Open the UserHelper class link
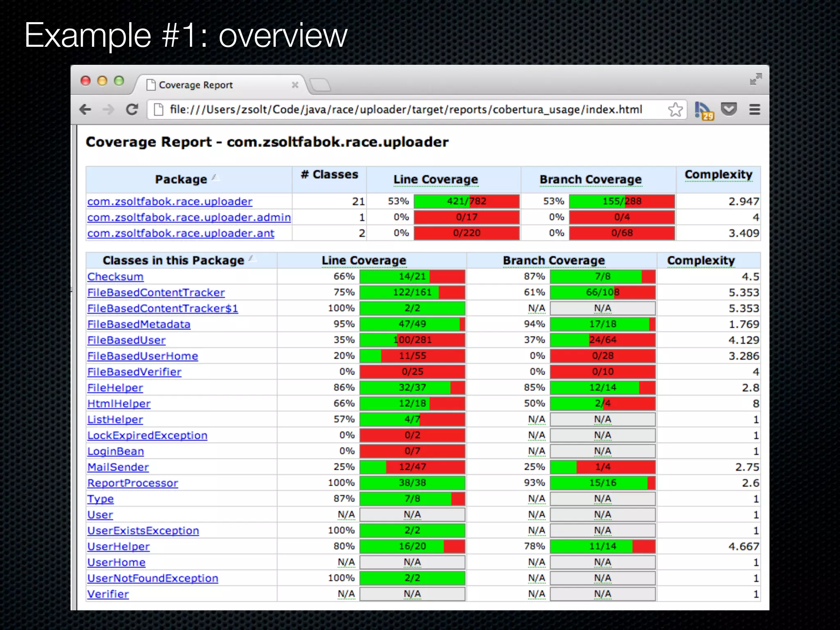 coord(119,546)
